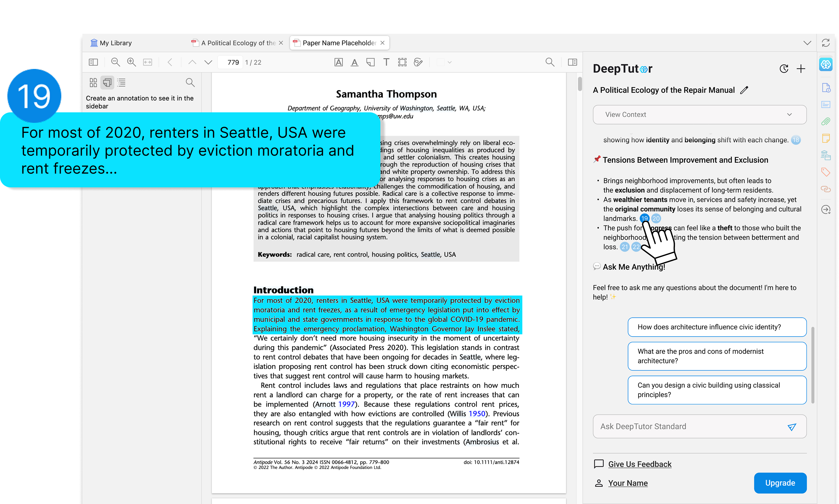
Task: Open citation badge 20
Action: coord(656,218)
